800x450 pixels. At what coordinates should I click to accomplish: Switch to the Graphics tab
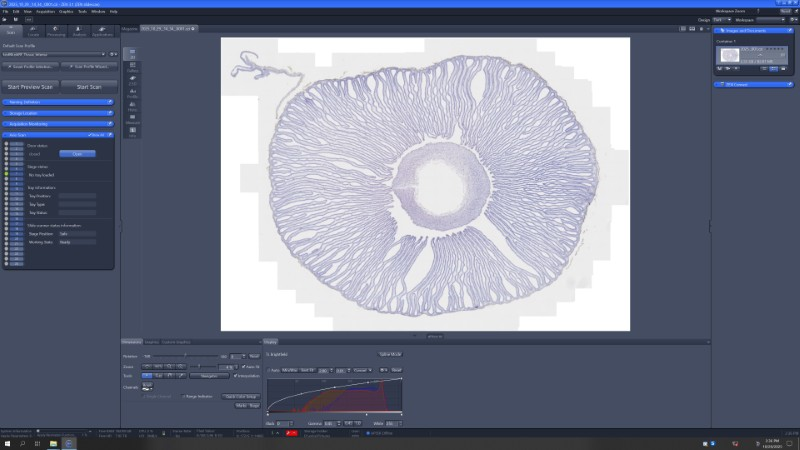[152, 341]
